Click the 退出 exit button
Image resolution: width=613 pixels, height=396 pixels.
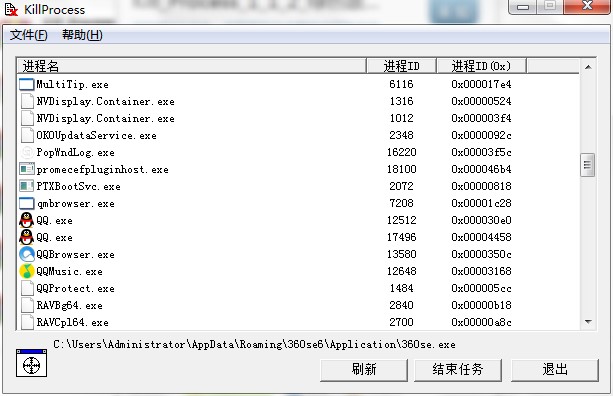pyautogui.click(x=555, y=369)
